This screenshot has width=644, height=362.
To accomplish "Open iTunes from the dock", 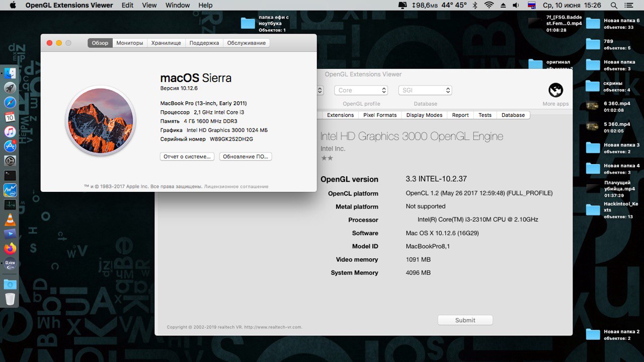I will click(10, 132).
